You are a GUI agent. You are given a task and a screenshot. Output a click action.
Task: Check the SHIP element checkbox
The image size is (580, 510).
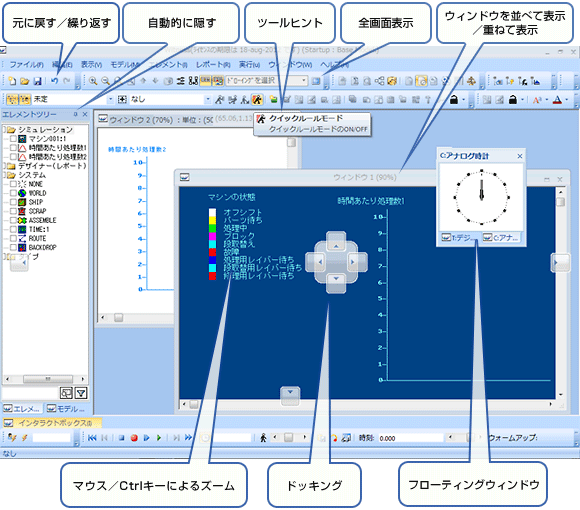(x=13, y=202)
